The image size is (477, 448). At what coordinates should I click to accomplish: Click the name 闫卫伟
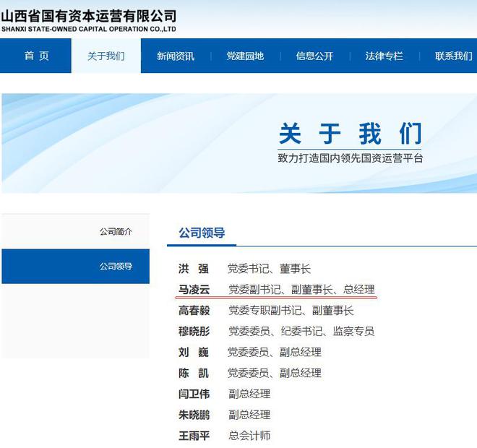(x=194, y=394)
